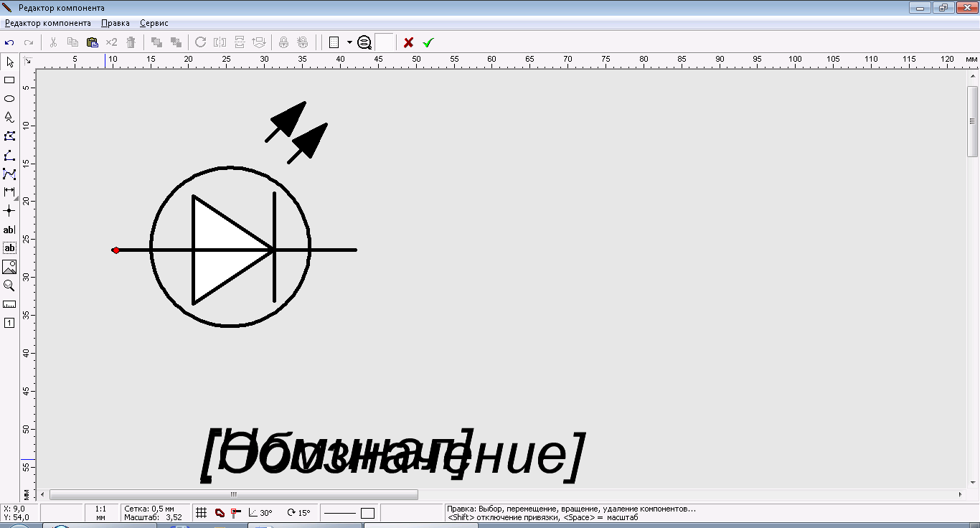Click the closed padlock icon
980x528 pixels.
(284, 42)
